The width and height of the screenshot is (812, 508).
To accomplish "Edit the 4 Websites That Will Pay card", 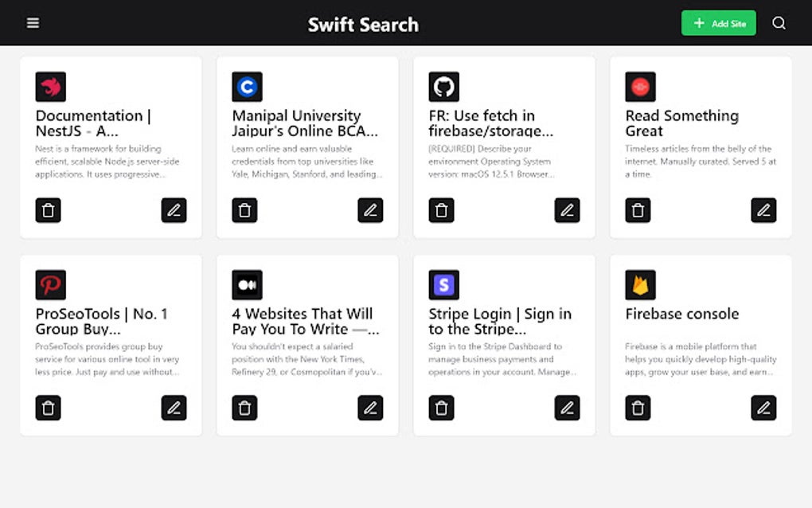I will click(370, 408).
